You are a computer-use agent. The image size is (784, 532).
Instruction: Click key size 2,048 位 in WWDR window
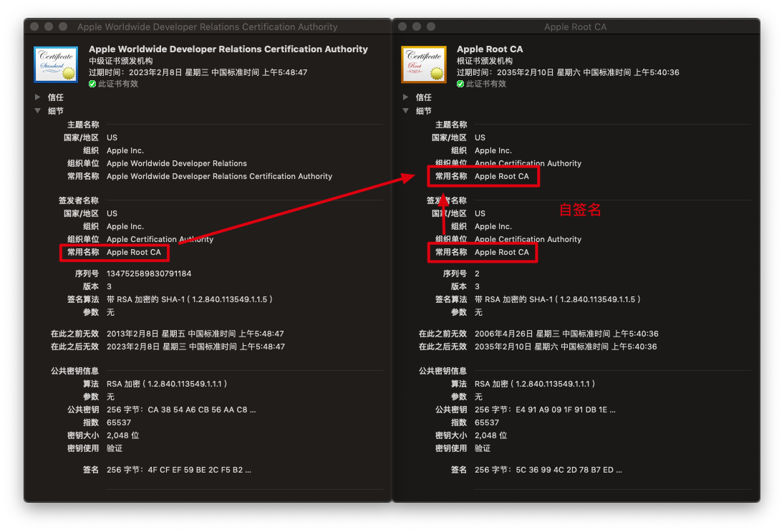[x=122, y=435]
